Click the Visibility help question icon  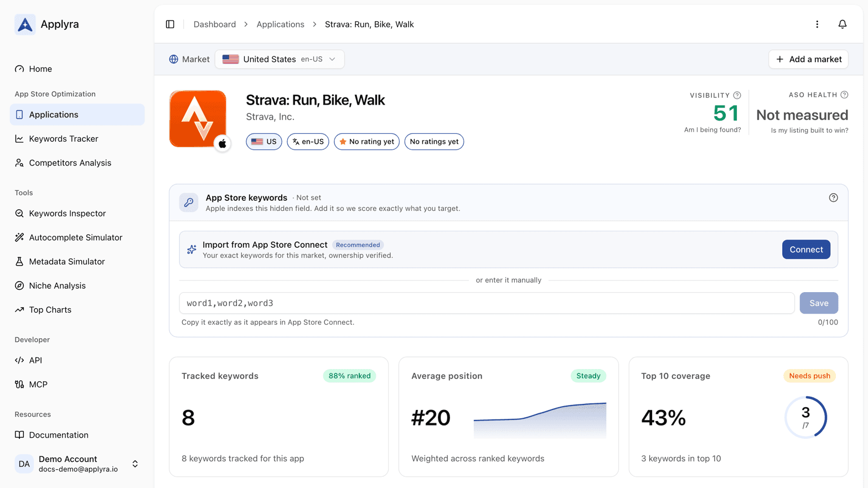click(737, 95)
